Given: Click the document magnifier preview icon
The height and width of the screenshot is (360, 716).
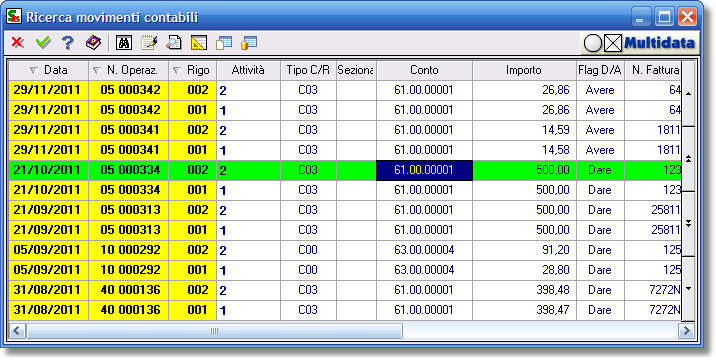Looking at the screenshot, I should pos(174,43).
